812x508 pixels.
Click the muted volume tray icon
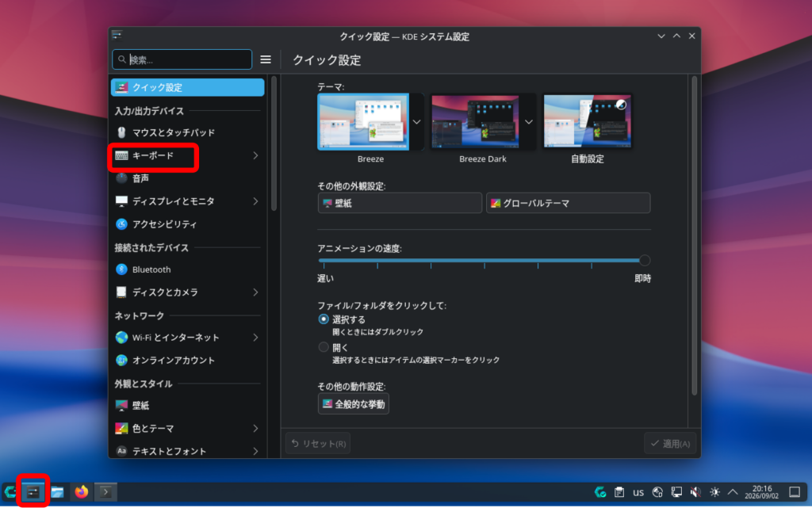coord(695,492)
